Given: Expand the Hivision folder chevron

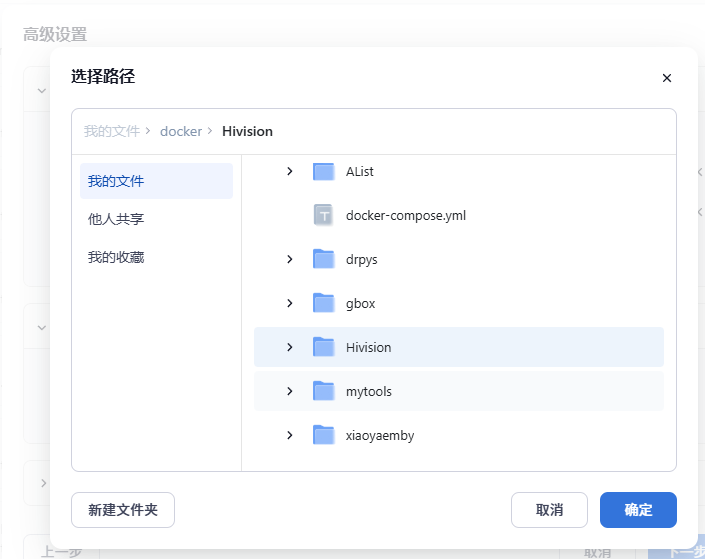Looking at the screenshot, I should 290,347.
